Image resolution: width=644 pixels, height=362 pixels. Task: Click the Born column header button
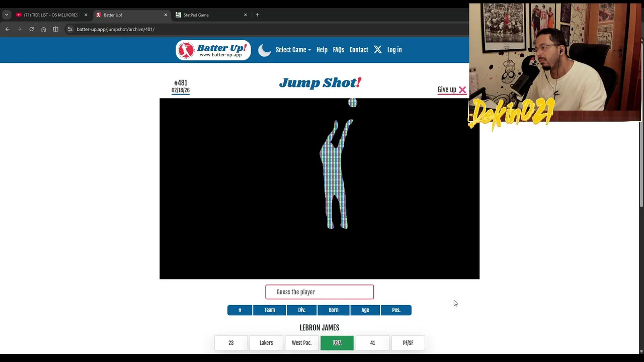[334, 310]
